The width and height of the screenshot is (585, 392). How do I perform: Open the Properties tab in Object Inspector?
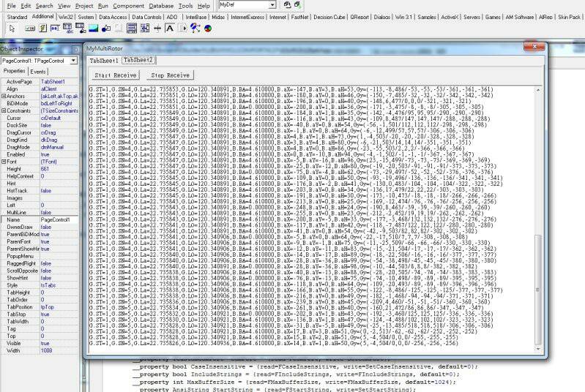point(15,71)
